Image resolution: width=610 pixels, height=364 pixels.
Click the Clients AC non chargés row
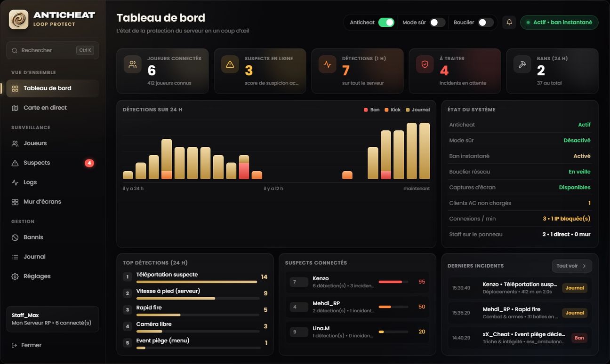coord(520,203)
